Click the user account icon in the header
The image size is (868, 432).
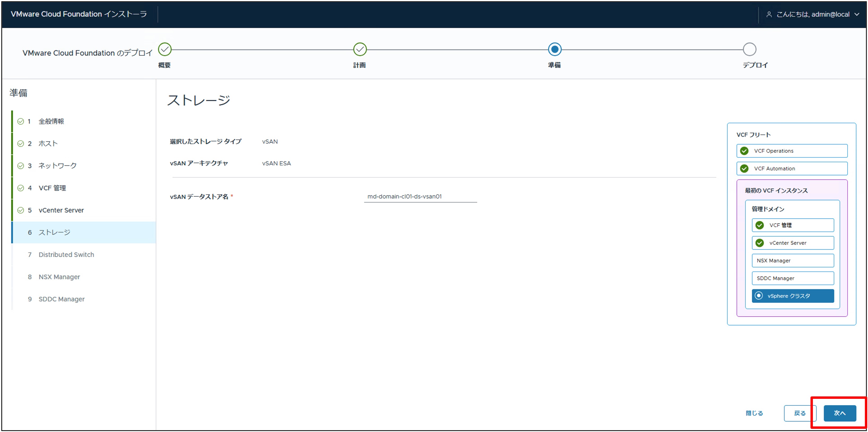pos(769,15)
